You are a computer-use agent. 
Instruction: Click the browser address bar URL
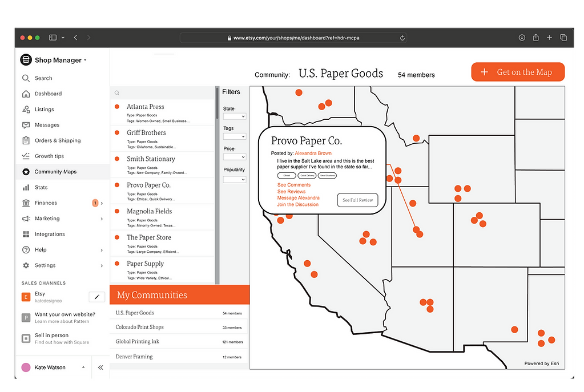pos(296,38)
